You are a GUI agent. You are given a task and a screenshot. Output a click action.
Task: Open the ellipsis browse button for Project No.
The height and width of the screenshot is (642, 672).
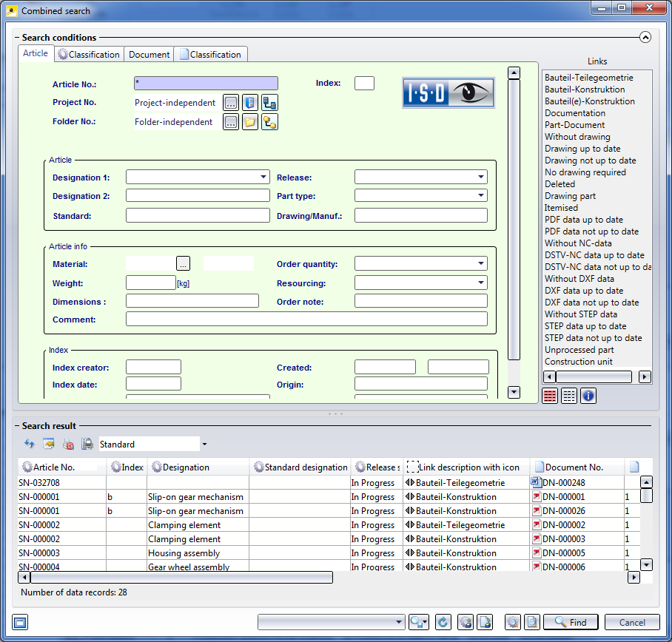[231, 103]
